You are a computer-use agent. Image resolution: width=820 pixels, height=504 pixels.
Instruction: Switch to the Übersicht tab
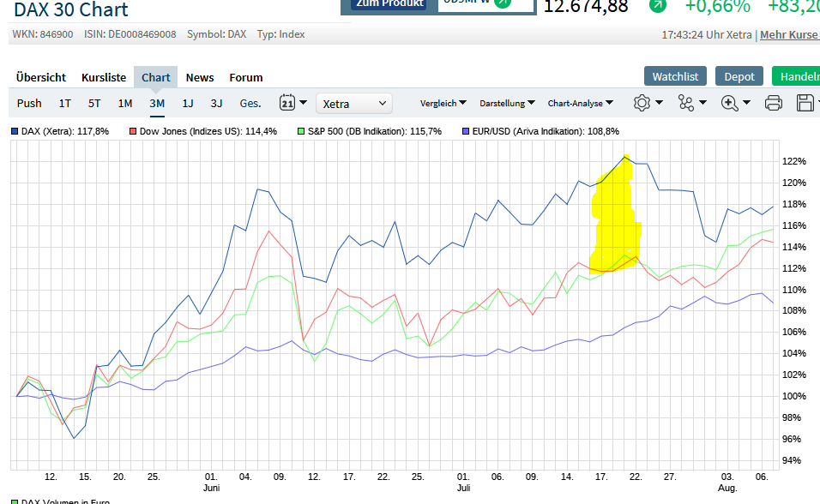click(x=41, y=77)
